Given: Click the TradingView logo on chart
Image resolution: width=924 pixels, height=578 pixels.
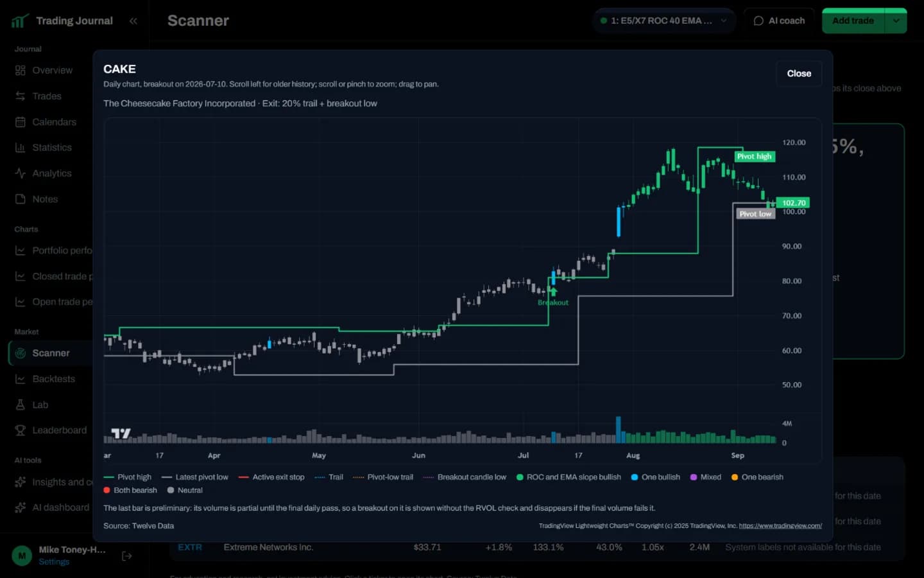Looking at the screenshot, I should pos(121,433).
